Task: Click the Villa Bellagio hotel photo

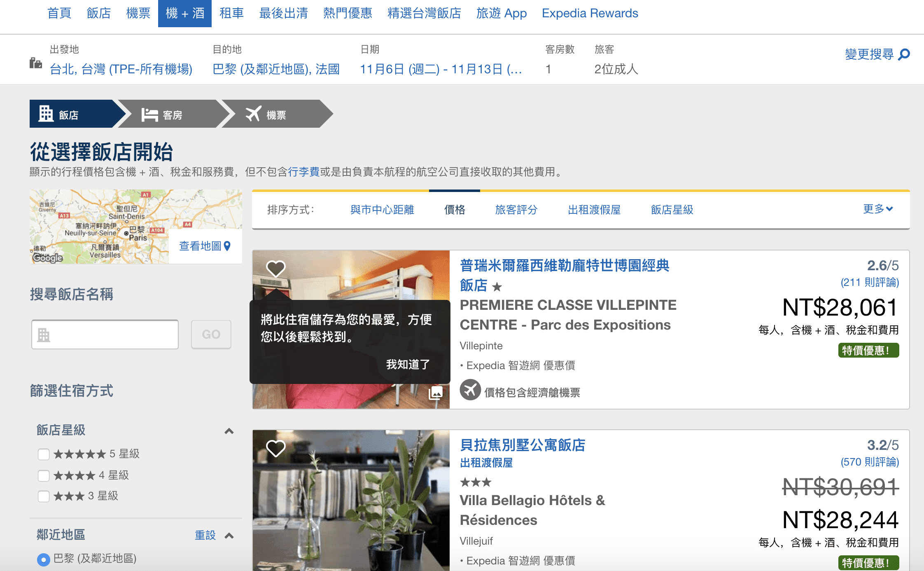Action: 351,501
